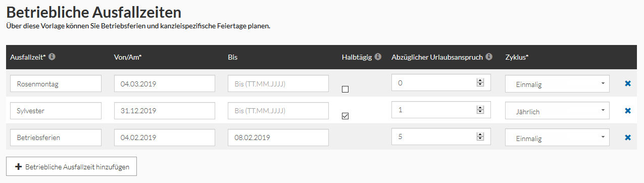Remove the Sylvester row using its X
This screenshot has width=644, height=183.
(628, 110)
